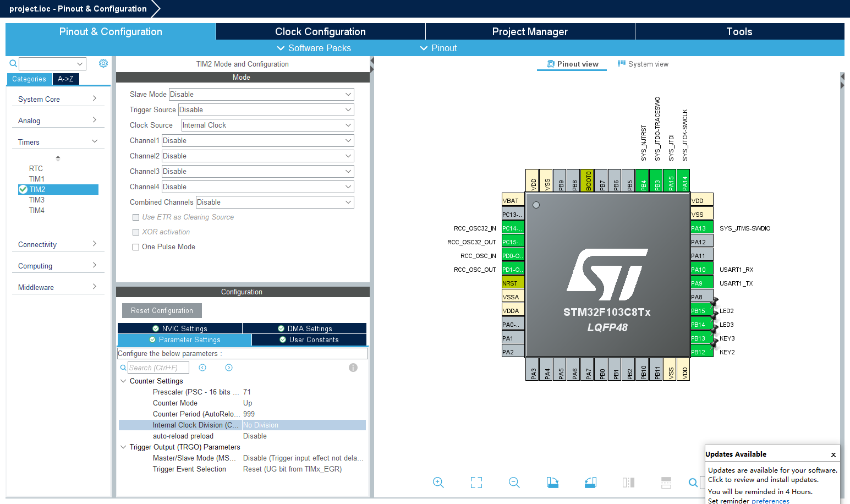Open the Trigger Source dropdown
The image size is (850, 504).
[266, 109]
